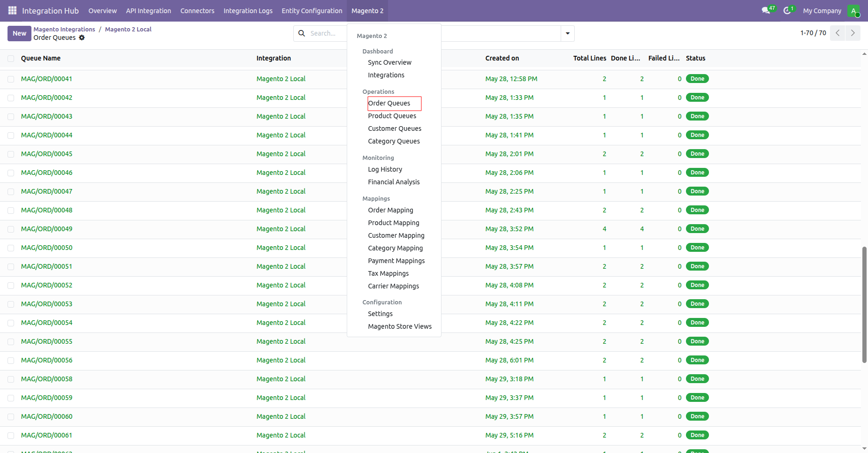The width and height of the screenshot is (868, 453).
Task: Click Done status badge for MAG/ORD/00052
Action: tap(697, 285)
